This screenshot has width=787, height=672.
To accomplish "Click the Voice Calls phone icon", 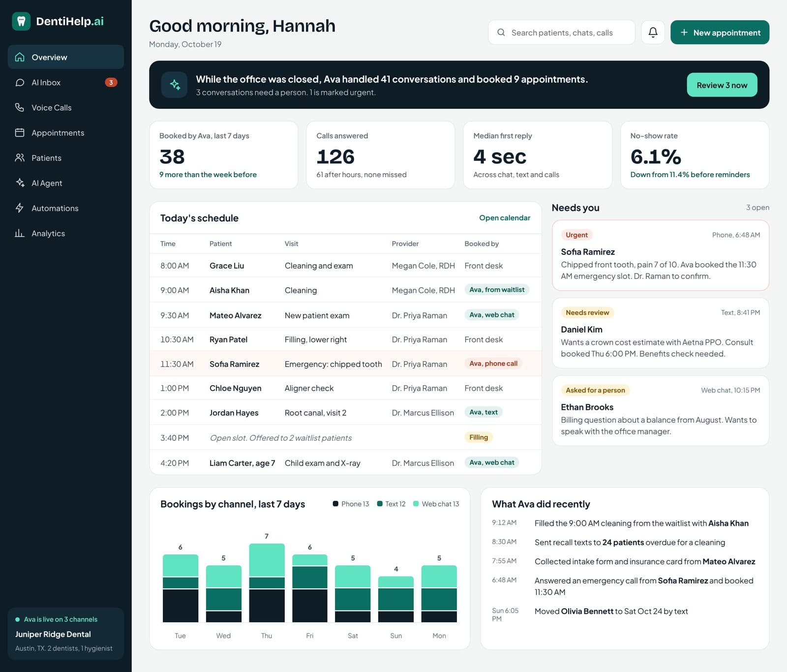I will pos(20,107).
